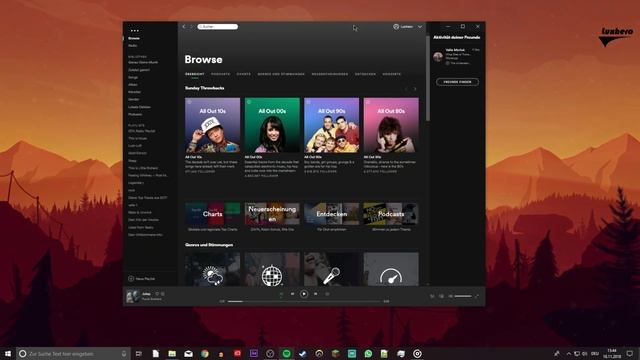Image resolution: width=640 pixels, height=360 pixels.
Task: Click the now-playing album artwork
Action: pyautogui.click(x=132, y=296)
